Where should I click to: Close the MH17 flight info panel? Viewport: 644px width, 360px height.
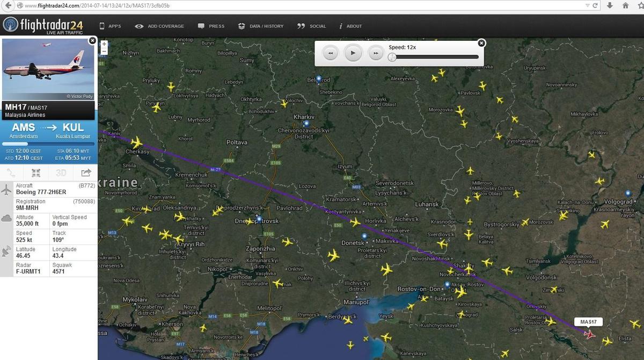pyautogui.click(x=92, y=40)
